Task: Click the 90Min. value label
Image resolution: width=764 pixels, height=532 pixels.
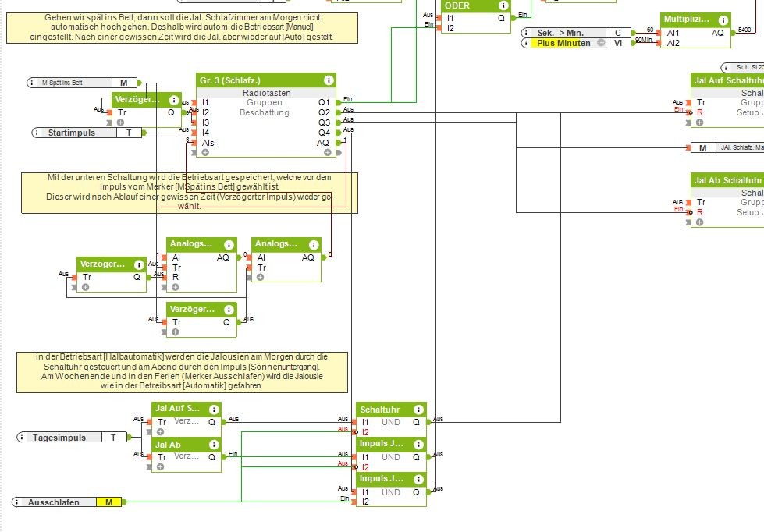Action: tap(644, 40)
